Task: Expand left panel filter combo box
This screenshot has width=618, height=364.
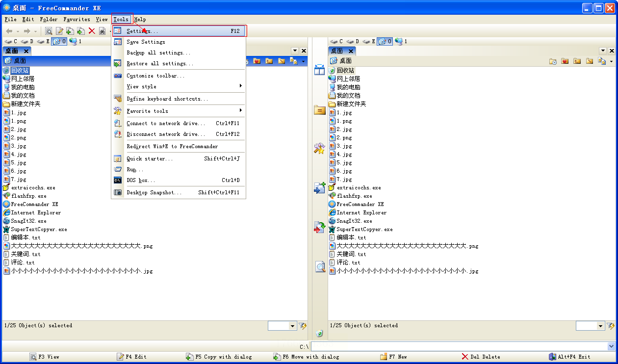Action: pos(293,326)
